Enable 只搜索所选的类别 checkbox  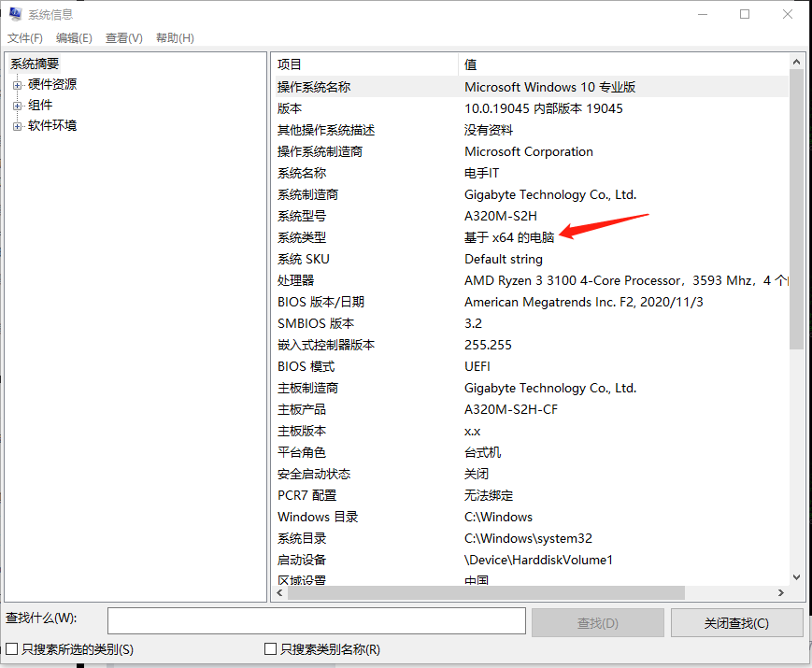(12, 648)
